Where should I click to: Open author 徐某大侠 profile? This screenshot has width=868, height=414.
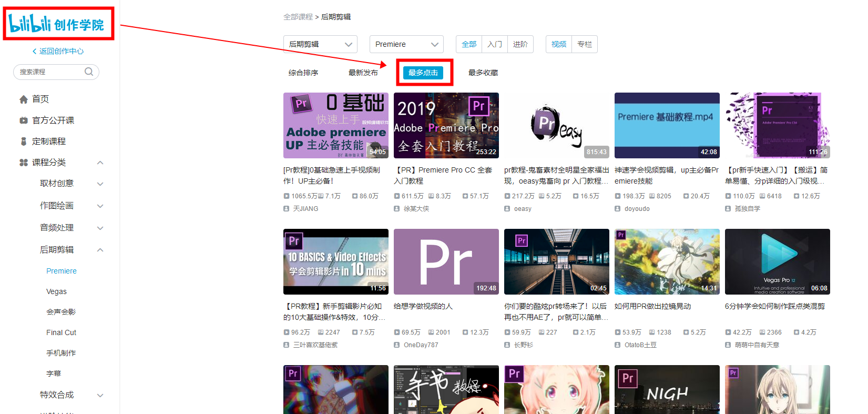pyautogui.click(x=416, y=209)
